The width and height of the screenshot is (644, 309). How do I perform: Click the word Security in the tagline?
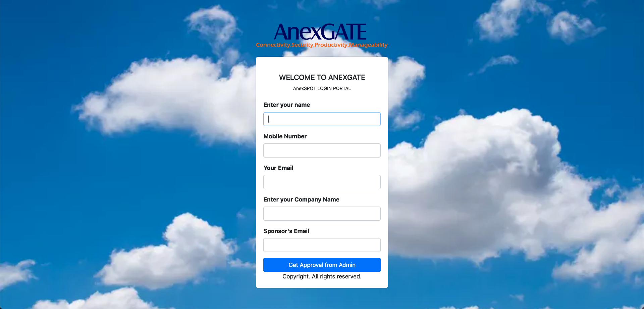tap(302, 45)
